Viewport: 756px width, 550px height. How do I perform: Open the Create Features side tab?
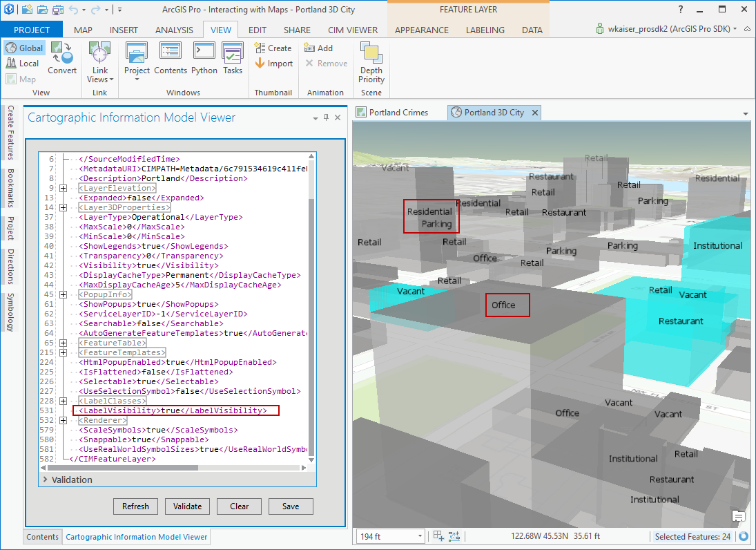point(10,132)
